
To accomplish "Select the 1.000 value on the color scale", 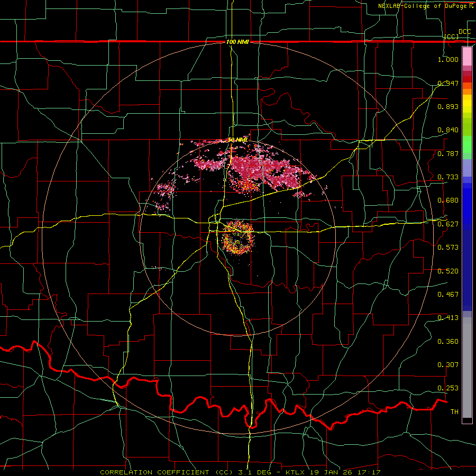I will click(448, 59).
